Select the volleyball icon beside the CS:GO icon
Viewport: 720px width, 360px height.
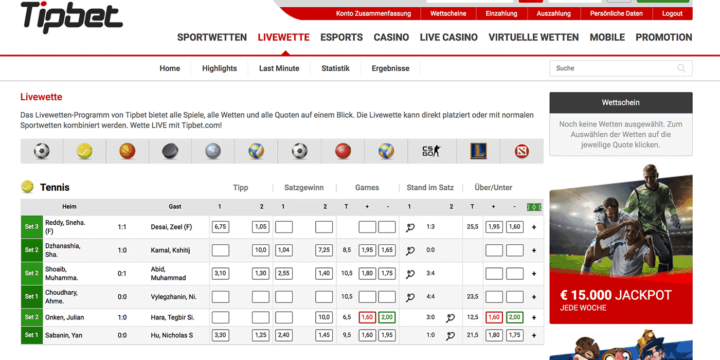click(386, 151)
